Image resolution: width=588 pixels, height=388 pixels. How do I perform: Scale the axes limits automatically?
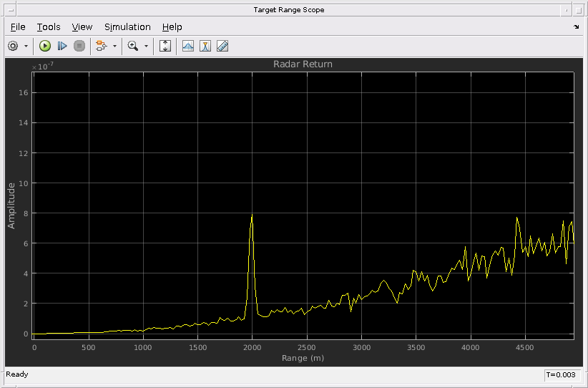pyautogui.click(x=165, y=46)
